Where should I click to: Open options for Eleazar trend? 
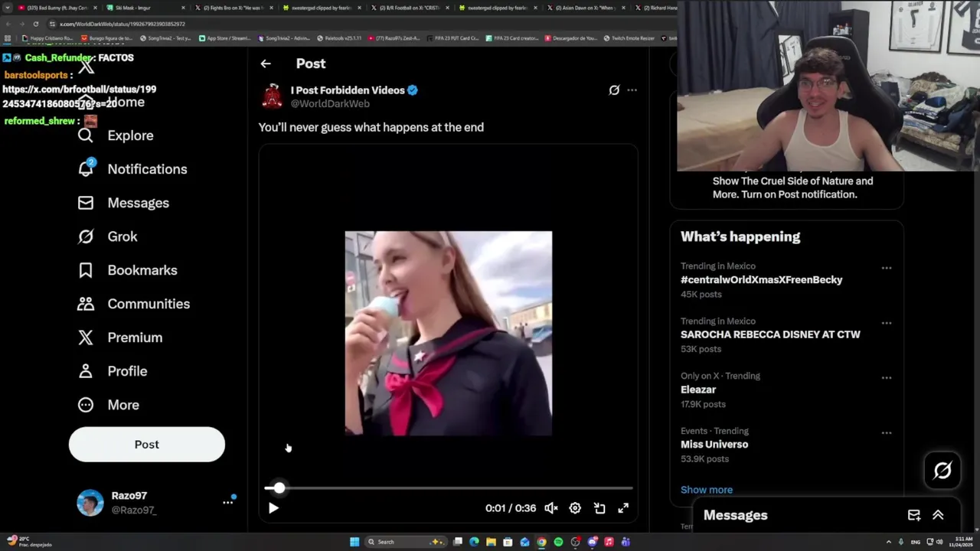click(887, 378)
